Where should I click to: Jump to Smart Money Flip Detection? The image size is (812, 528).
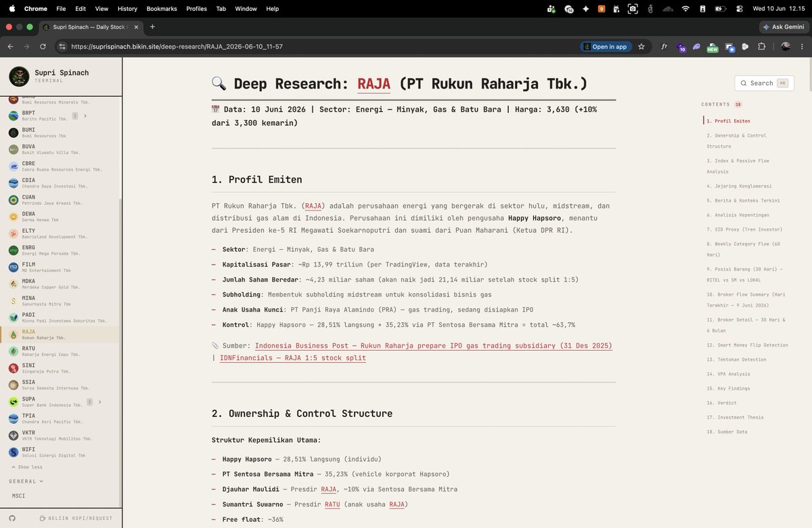tap(747, 345)
